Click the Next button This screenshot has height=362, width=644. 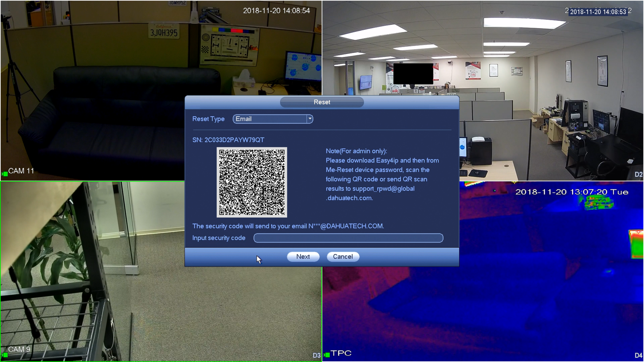(303, 257)
